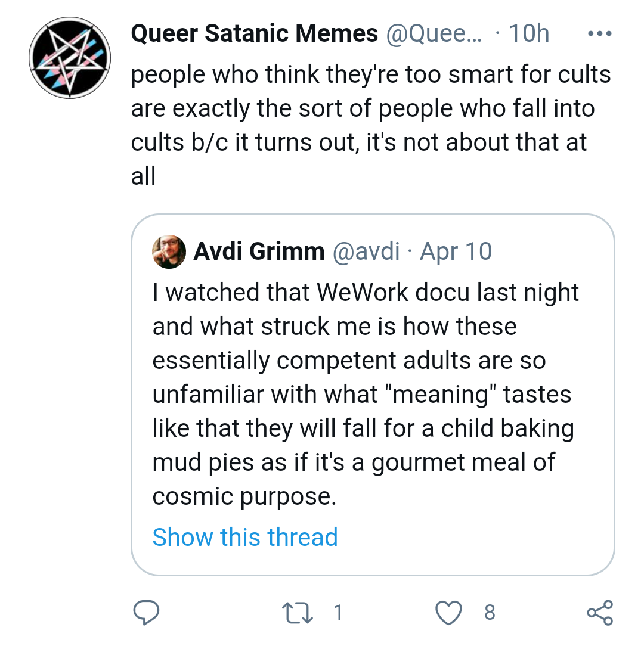The image size is (644, 649).
Task: Click the retweet count of 1
Action: pyautogui.click(x=338, y=612)
